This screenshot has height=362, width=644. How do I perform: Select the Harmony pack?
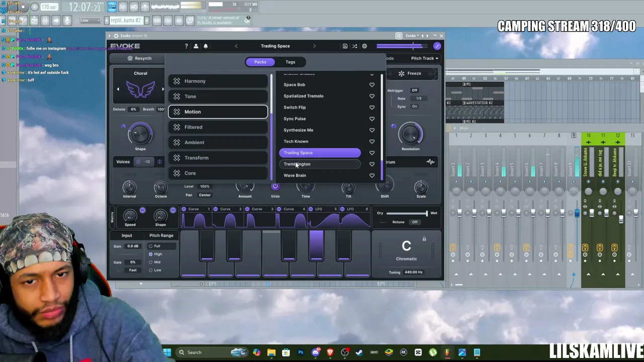pyautogui.click(x=218, y=81)
